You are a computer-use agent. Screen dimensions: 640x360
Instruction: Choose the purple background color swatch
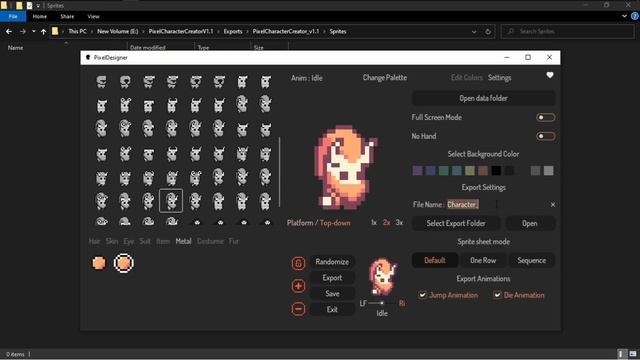(x=417, y=170)
